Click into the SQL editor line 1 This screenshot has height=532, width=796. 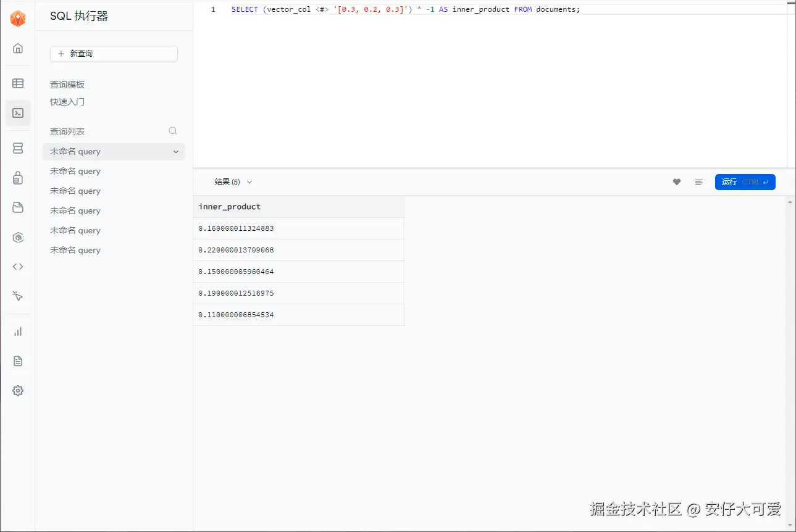pos(406,9)
